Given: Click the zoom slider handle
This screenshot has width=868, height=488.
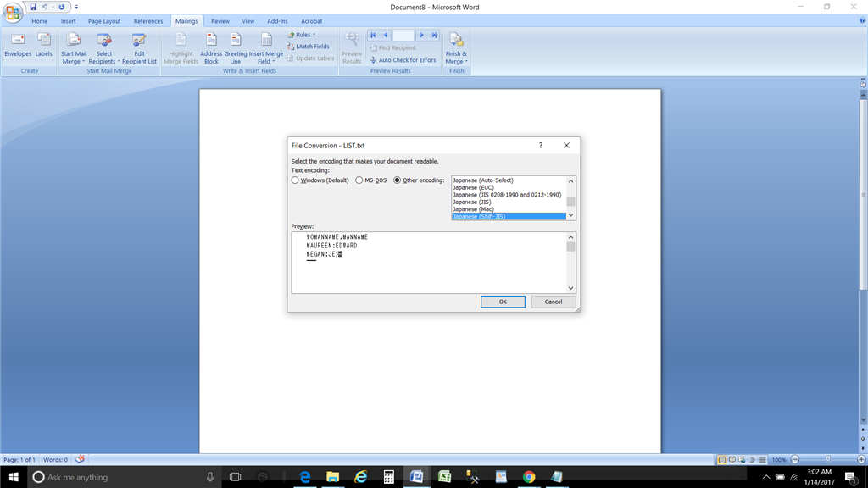Looking at the screenshot, I should [828, 460].
